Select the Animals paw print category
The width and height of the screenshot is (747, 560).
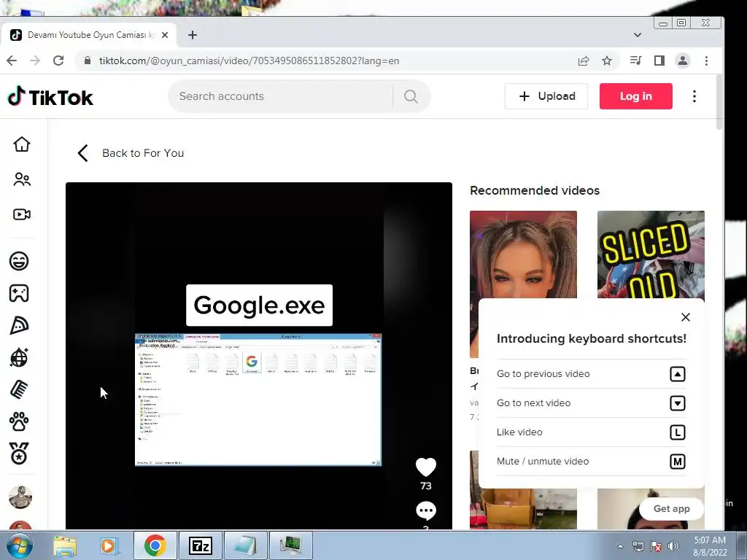click(x=19, y=421)
